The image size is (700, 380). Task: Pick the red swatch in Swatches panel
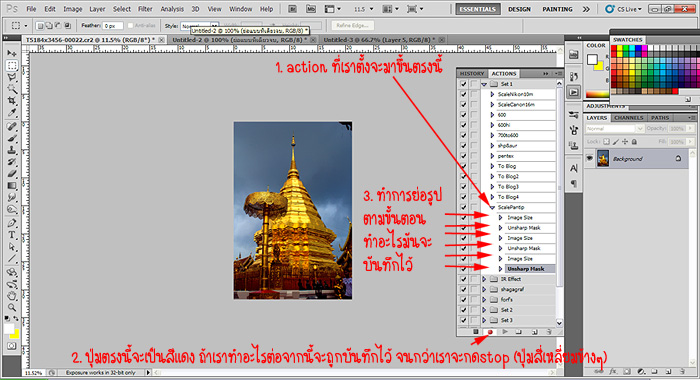(614, 48)
